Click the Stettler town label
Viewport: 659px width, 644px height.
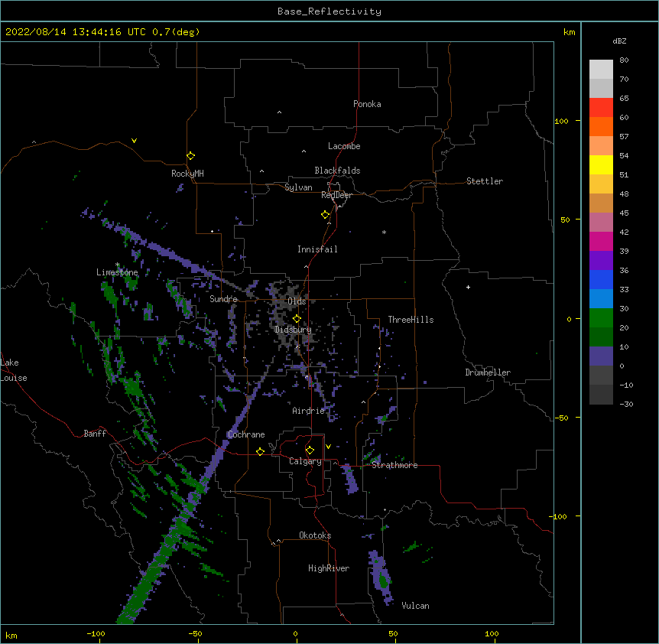coord(485,181)
